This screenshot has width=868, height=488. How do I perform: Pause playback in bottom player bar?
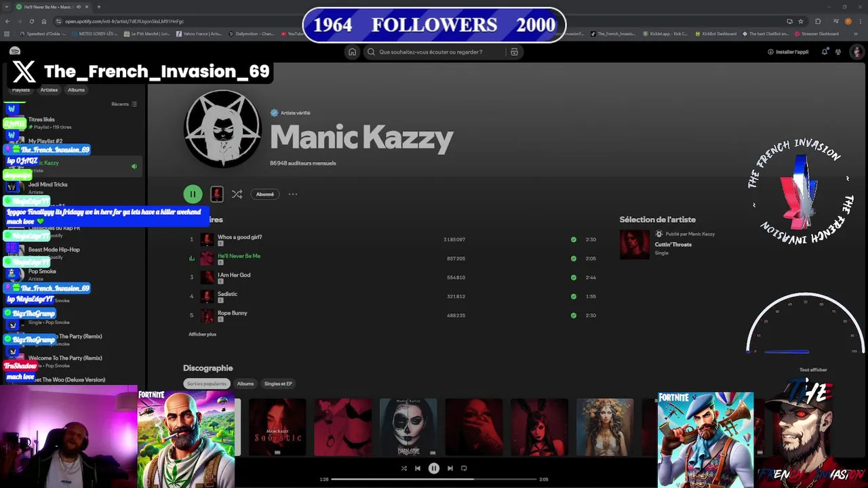pyautogui.click(x=434, y=468)
